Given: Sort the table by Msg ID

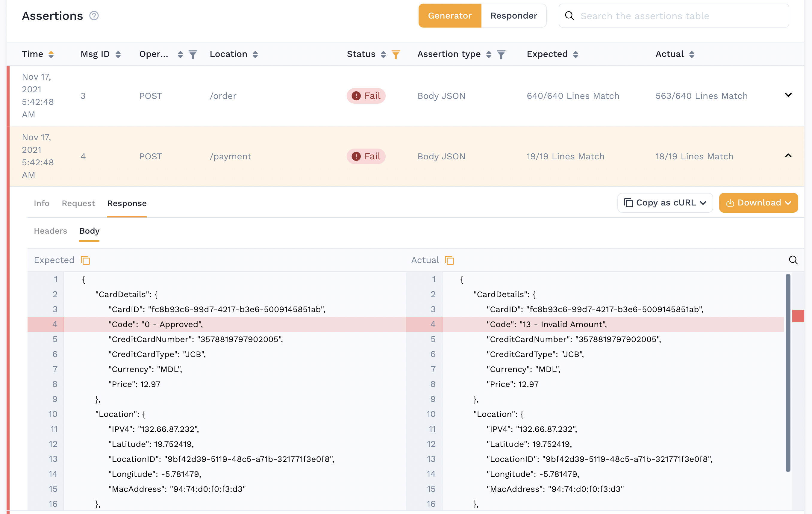Looking at the screenshot, I should [118, 54].
